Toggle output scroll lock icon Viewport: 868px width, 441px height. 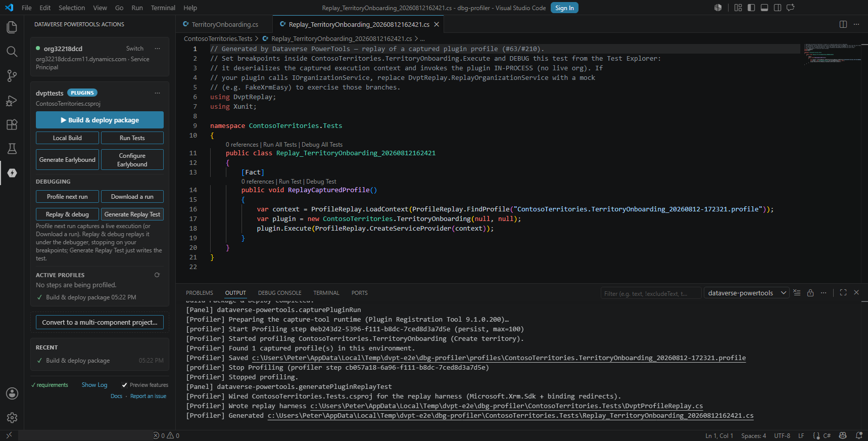(x=810, y=293)
